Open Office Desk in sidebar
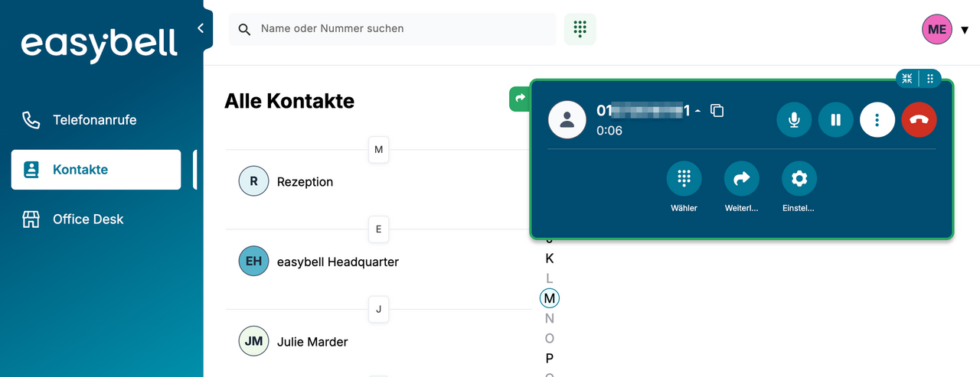980x377 pixels. (x=87, y=219)
